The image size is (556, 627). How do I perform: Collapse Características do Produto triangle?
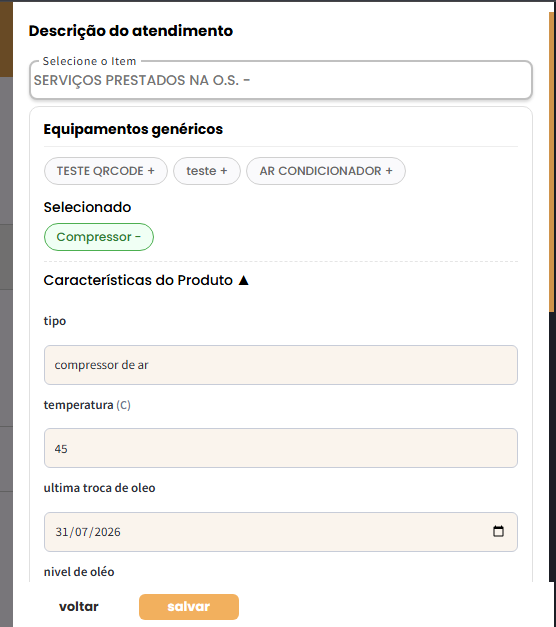coord(243,280)
